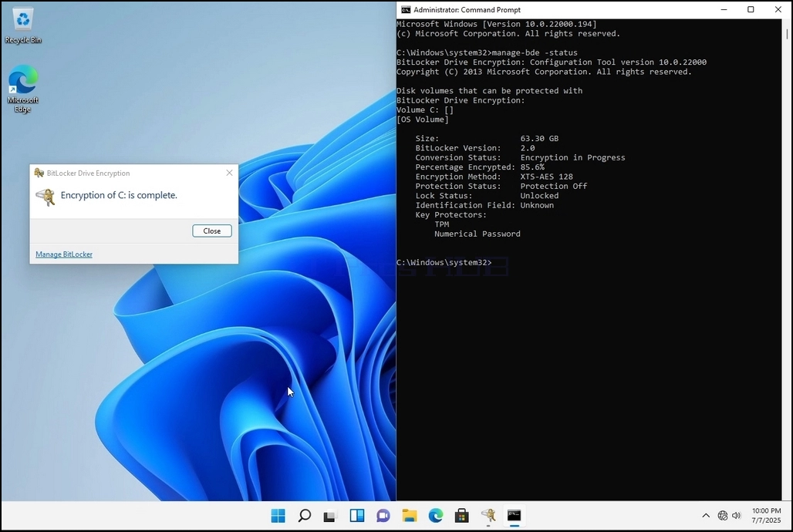Click the 'Unlocked' lock status value

[540, 196]
